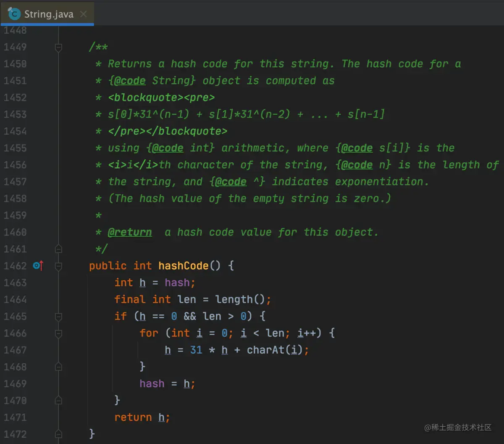The height and width of the screenshot is (444, 504).
Task: Click the fold end marker at line 1461
Action: coord(58,249)
